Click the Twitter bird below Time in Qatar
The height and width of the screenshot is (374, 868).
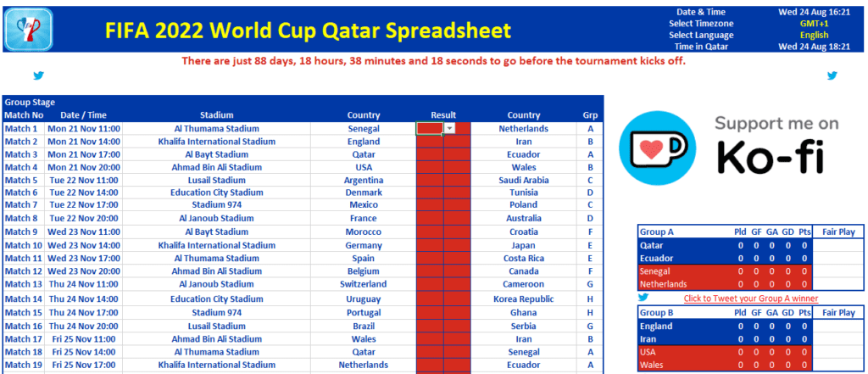[832, 75]
